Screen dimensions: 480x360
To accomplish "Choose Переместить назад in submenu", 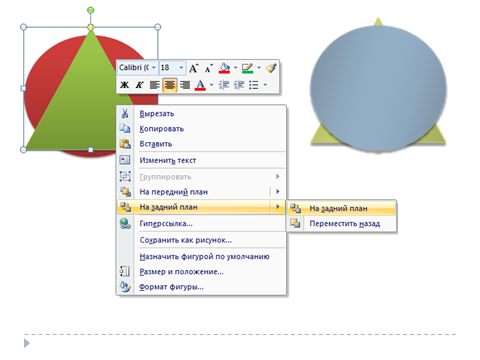I will [x=341, y=224].
